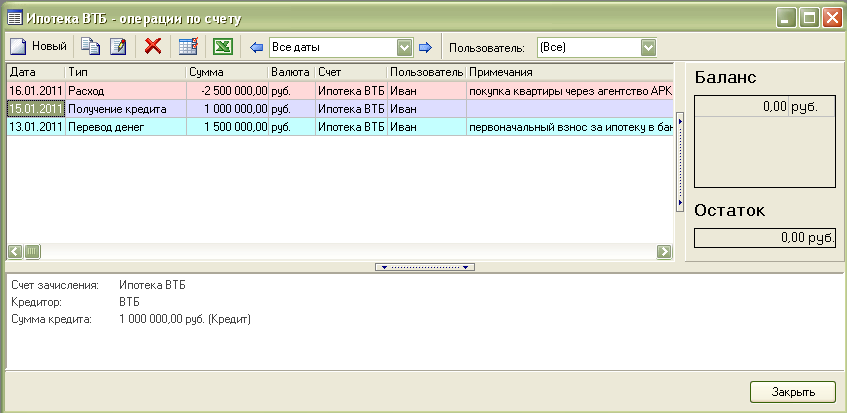Select the Перевод денег row
Screen dimensions: 847x413
point(340,127)
